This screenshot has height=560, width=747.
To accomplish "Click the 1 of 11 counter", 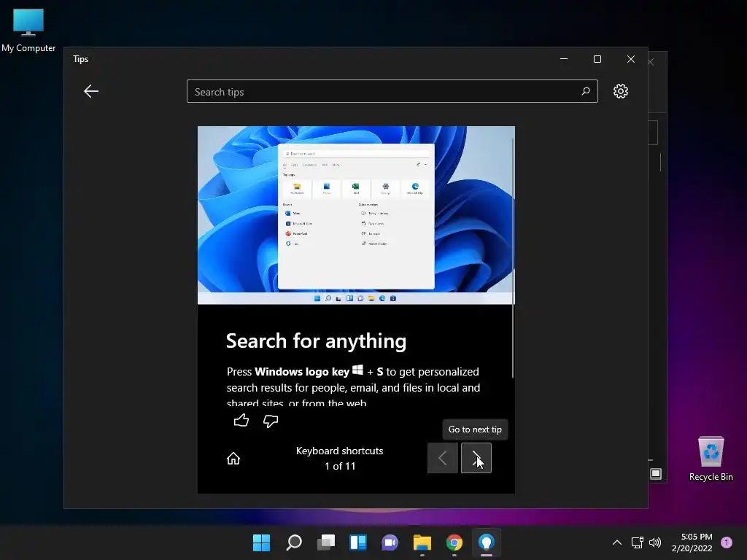I will (x=340, y=466).
